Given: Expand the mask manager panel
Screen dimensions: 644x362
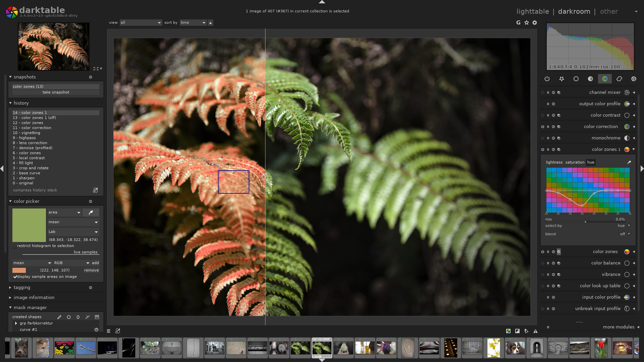Looking at the screenshot, I should 10,307.
